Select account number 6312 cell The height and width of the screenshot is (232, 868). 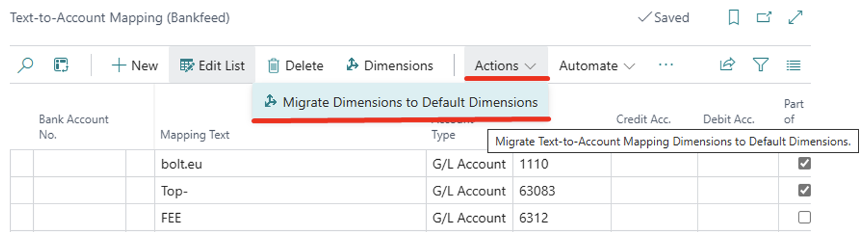pyautogui.click(x=562, y=217)
